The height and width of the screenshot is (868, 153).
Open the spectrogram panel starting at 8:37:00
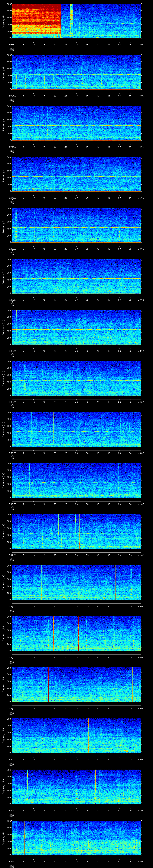[x=76, y=327]
